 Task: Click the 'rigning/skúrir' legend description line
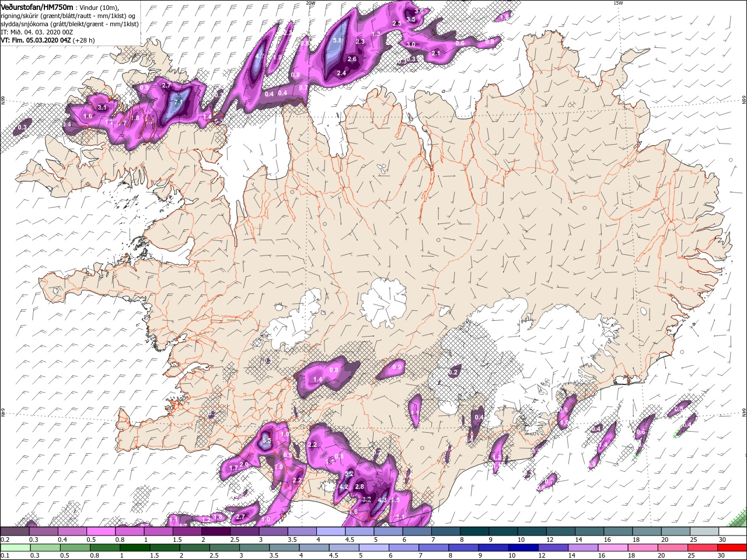(x=68, y=16)
